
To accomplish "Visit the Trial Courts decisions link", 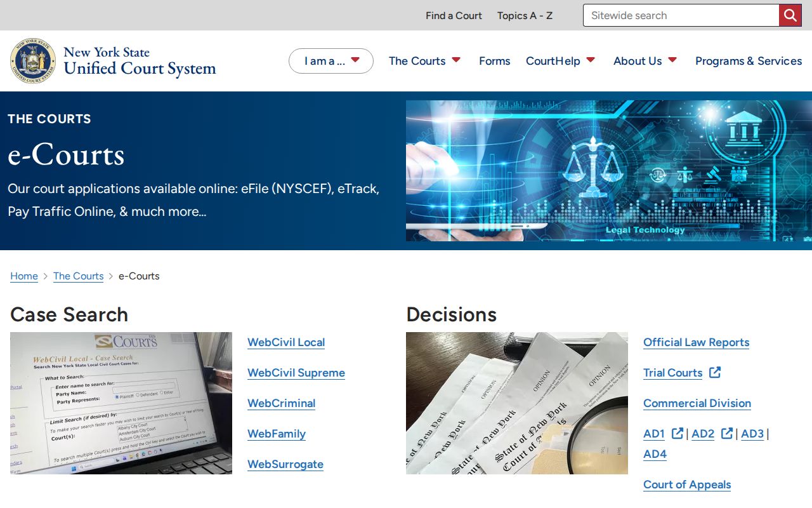I will [x=673, y=373].
